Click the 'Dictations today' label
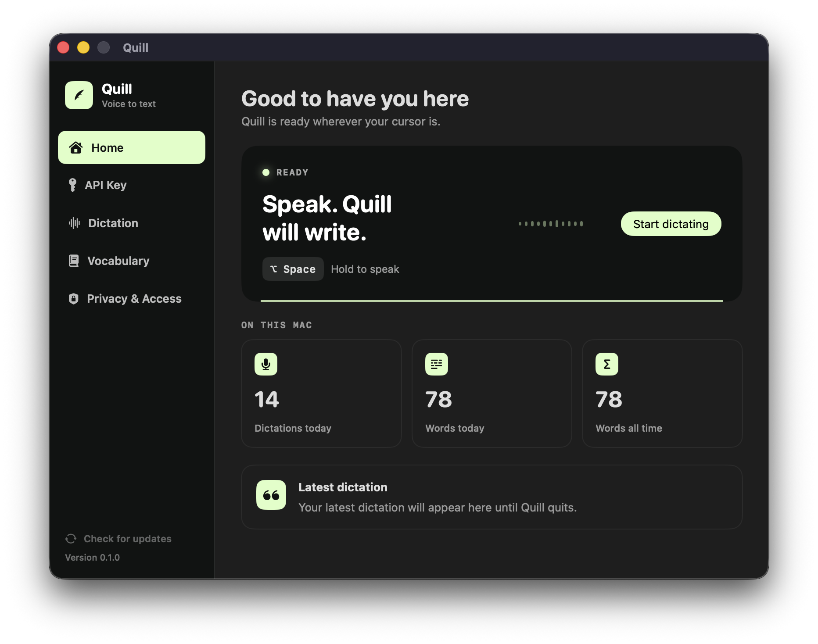This screenshot has width=818, height=644. 293,428
